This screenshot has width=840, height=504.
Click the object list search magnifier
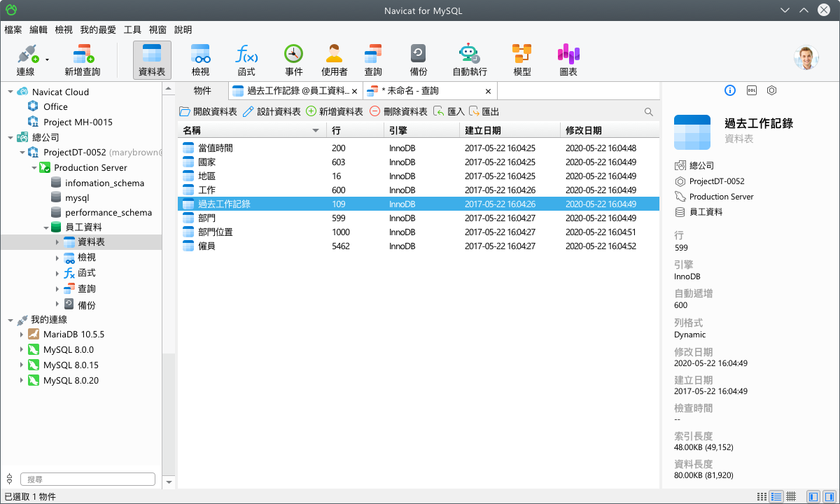(649, 112)
